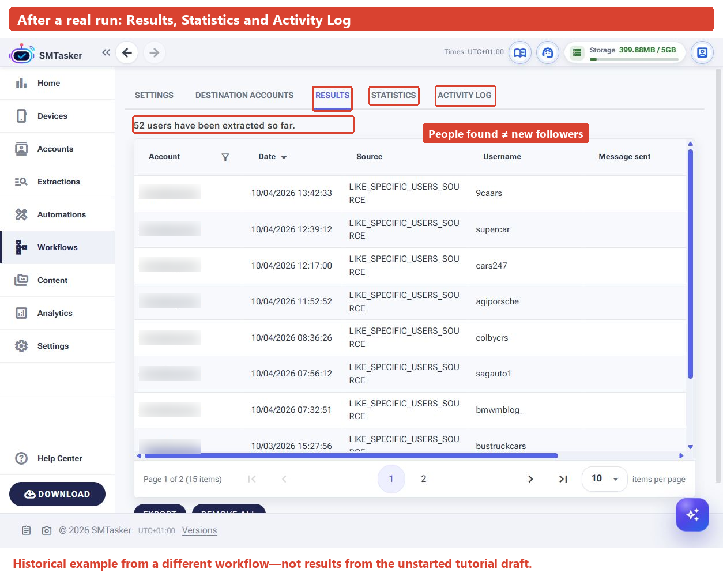Jump to the last results page
The image size is (723, 588).
(x=563, y=479)
